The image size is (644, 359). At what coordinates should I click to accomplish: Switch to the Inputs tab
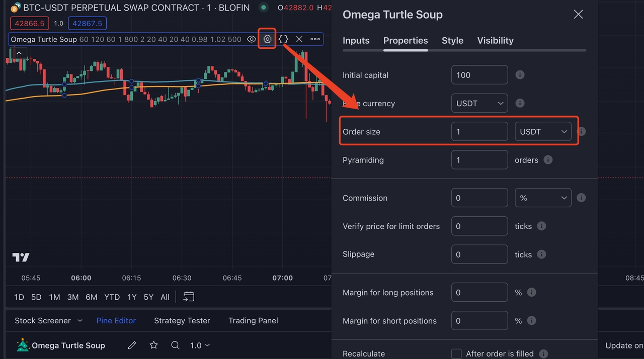(x=356, y=41)
